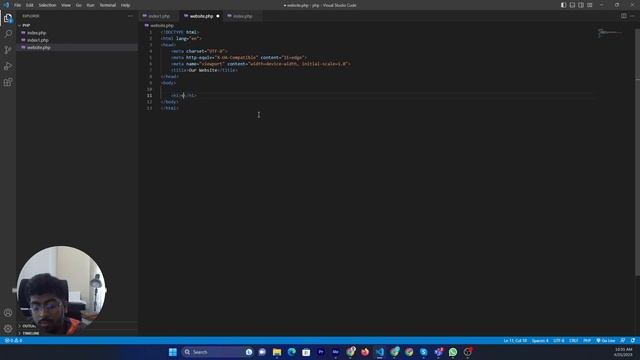Click the CRLF line ending status
This screenshot has width=640, height=360.
click(x=573, y=340)
